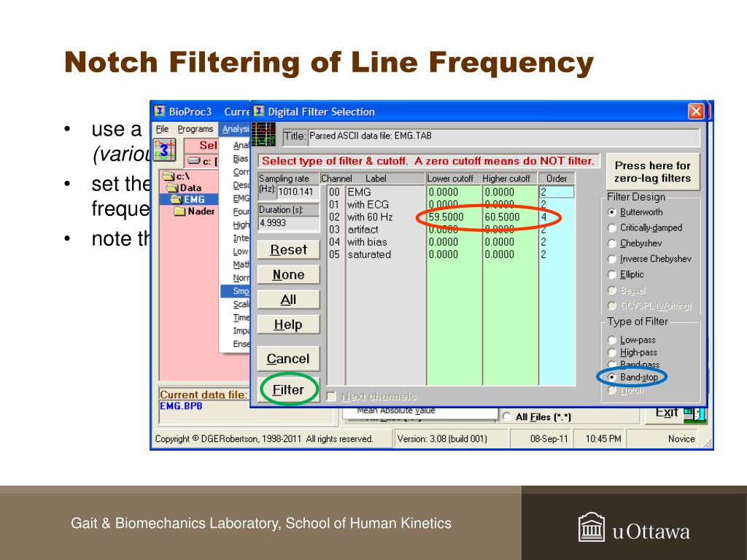747x560 pixels.
Task: Select channel 03 'artifact' label
Action: point(363,230)
